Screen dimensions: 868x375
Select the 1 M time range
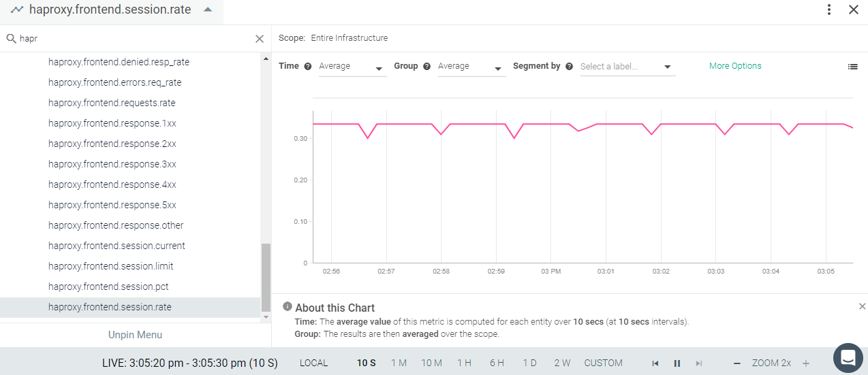399,363
